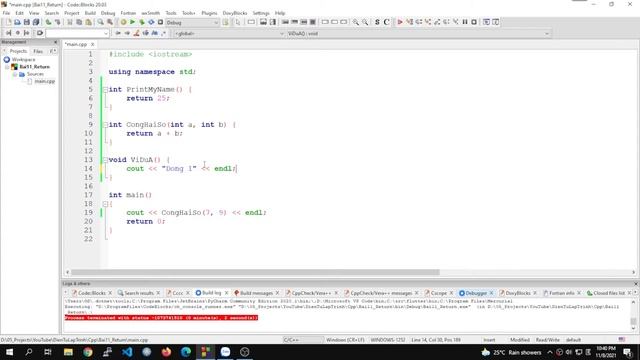640x360 pixels.
Task: Switch to the Cscope log tab
Action: (x=439, y=293)
